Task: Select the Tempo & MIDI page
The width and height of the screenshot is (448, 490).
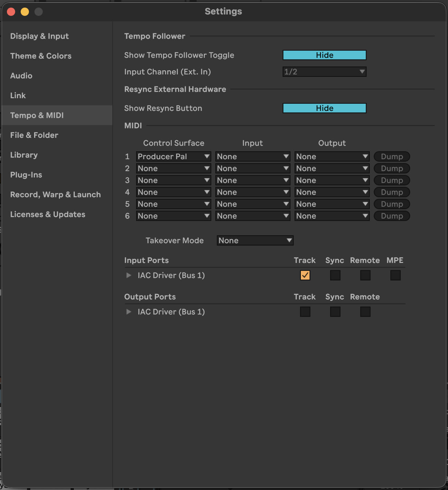Action: [x=57, y=115]
